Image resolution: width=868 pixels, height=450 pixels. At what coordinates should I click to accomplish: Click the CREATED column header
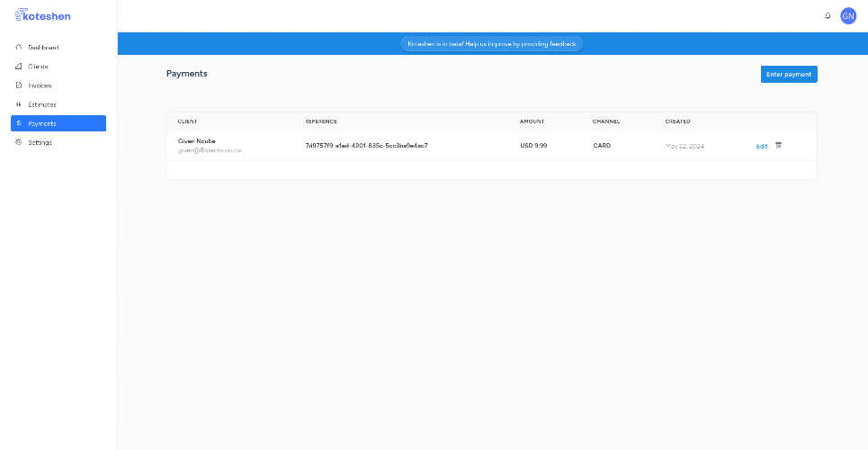tap(677, 121)
